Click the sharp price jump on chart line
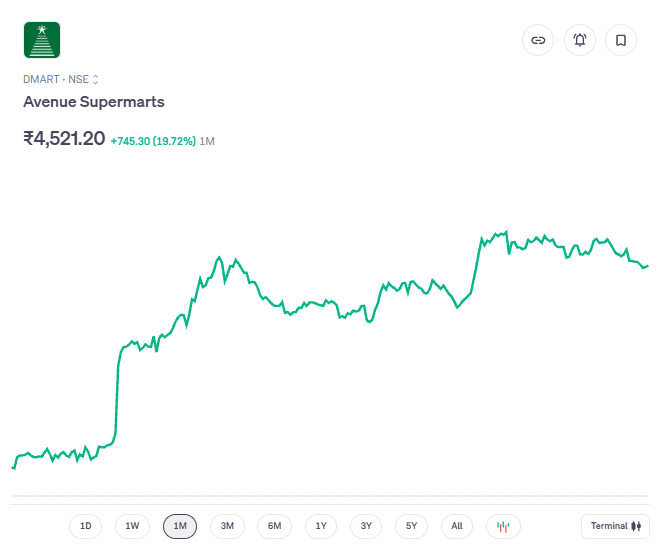Image resolution: width=668 pixels, height=555 pixels. (x=117, y=390)
